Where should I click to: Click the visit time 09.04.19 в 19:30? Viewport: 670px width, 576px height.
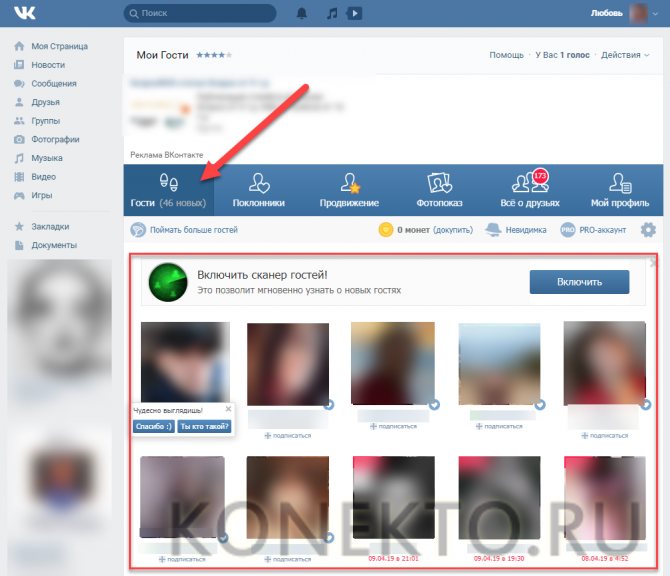499,558
